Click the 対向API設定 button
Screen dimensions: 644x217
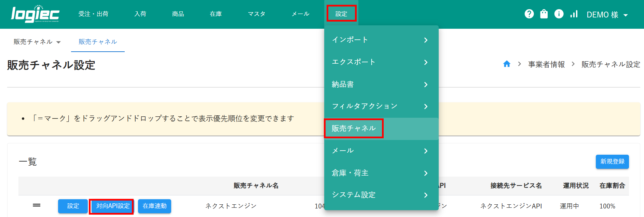[113, 206]
